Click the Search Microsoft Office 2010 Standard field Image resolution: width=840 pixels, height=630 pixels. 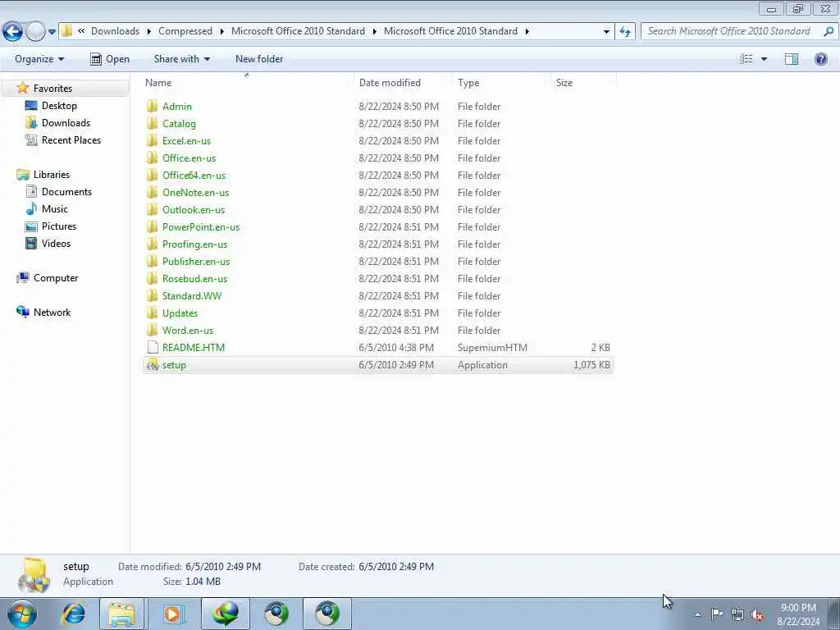pos(739,31)
